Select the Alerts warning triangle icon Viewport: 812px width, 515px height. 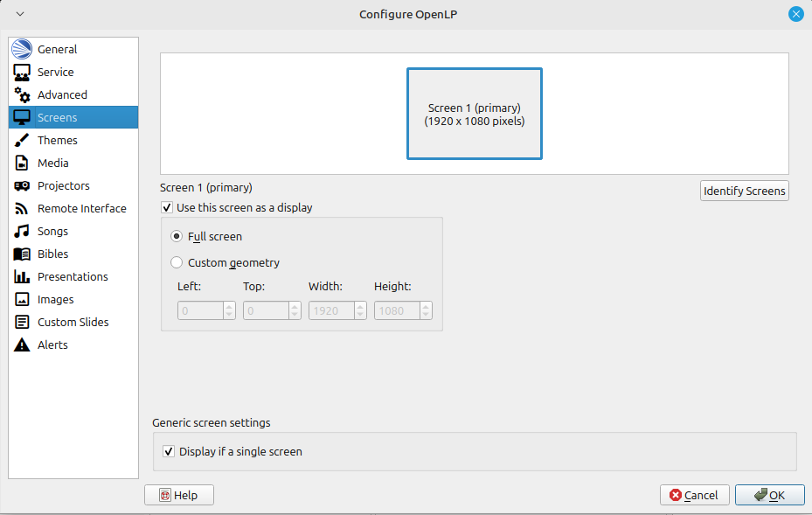(x=22, y=345)
